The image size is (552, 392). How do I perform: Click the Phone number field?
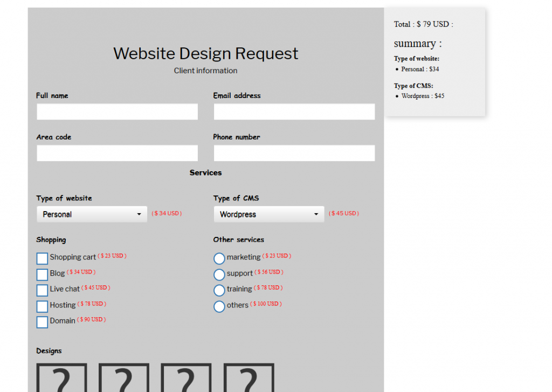tap(294, 153)
